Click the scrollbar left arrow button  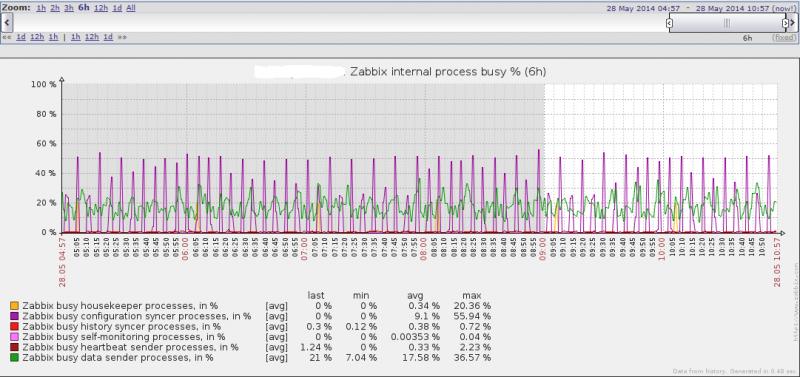pos(7,23)
